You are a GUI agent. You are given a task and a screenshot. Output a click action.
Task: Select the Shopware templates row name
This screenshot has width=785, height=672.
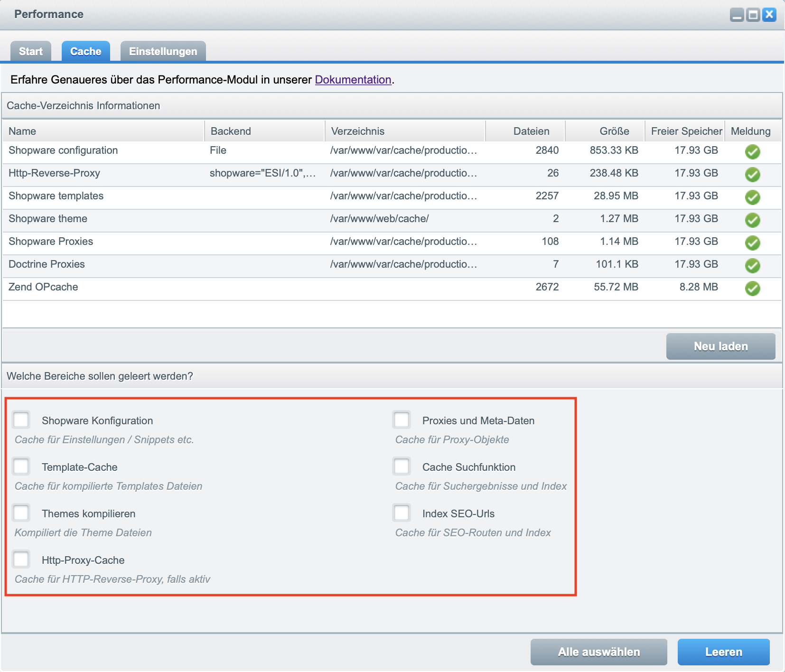[56, 196]
